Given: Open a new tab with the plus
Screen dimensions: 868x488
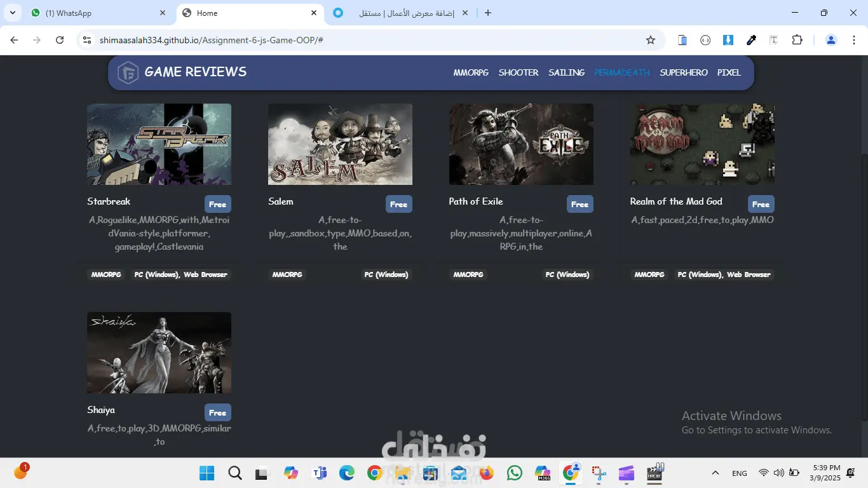Looking at the screenshot, I should tap(488, 13).
